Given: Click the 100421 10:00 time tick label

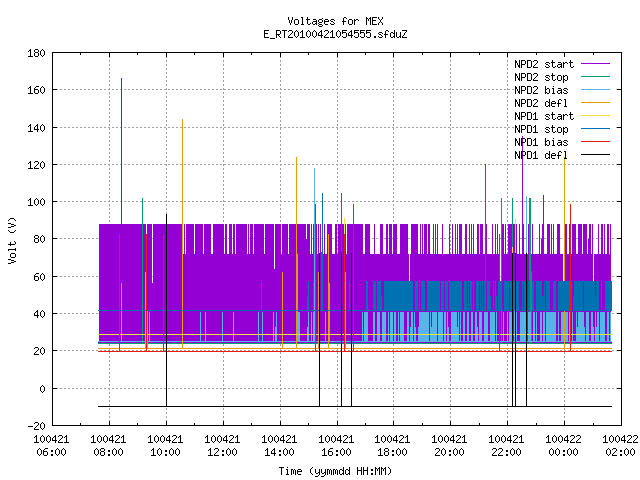Looking at the screenshot, I should pos(165,446).
